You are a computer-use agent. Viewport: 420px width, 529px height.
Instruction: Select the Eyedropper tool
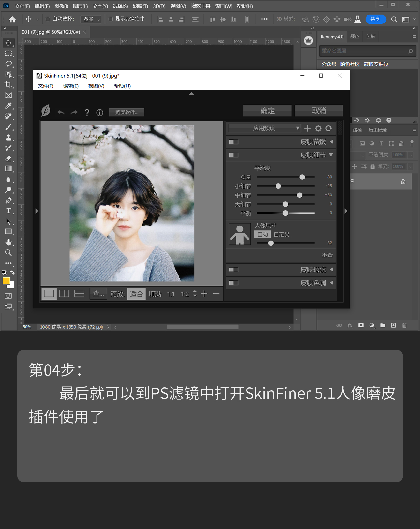point(8,106)
